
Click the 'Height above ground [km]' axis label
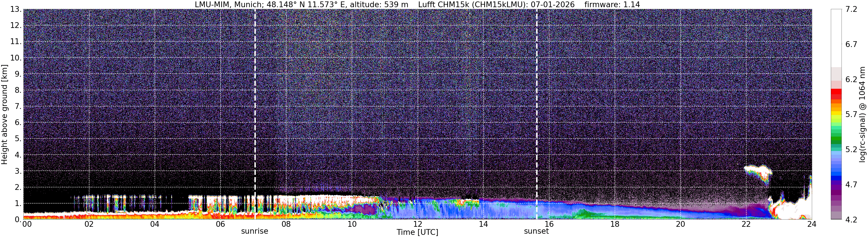pos(4,115)
